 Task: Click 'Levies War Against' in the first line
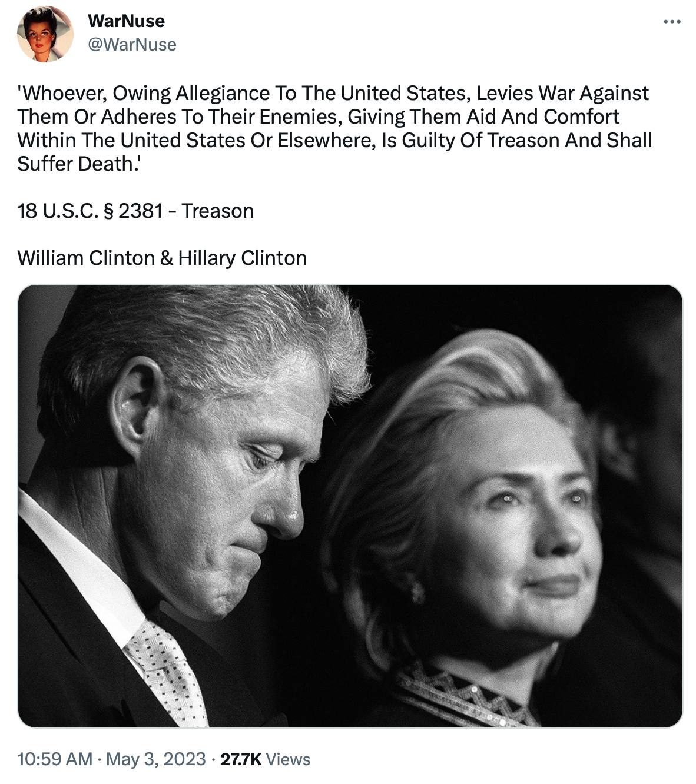[562, 93]
